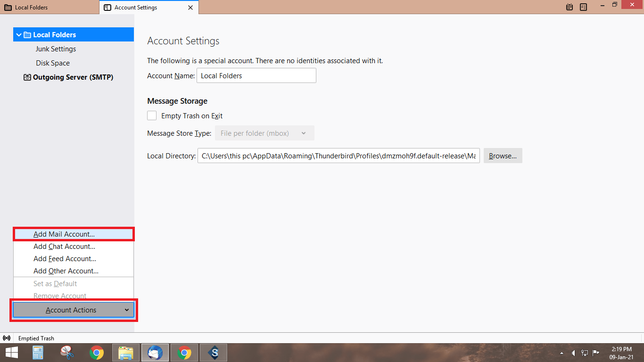Viewport: 644px width, 362px height.
Task: Open Message Store Type dropdown
Action: (x=264, y=133)
